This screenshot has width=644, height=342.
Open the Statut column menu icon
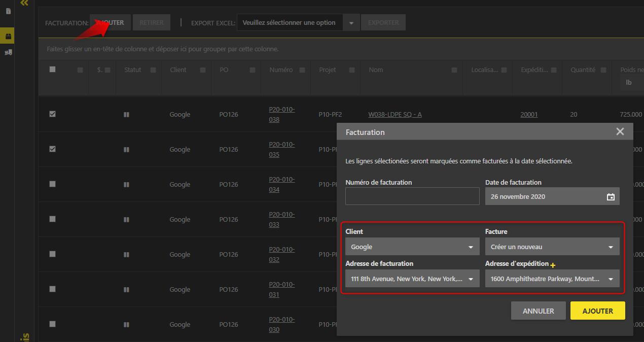pyautogui.click(x=153, y=70)
